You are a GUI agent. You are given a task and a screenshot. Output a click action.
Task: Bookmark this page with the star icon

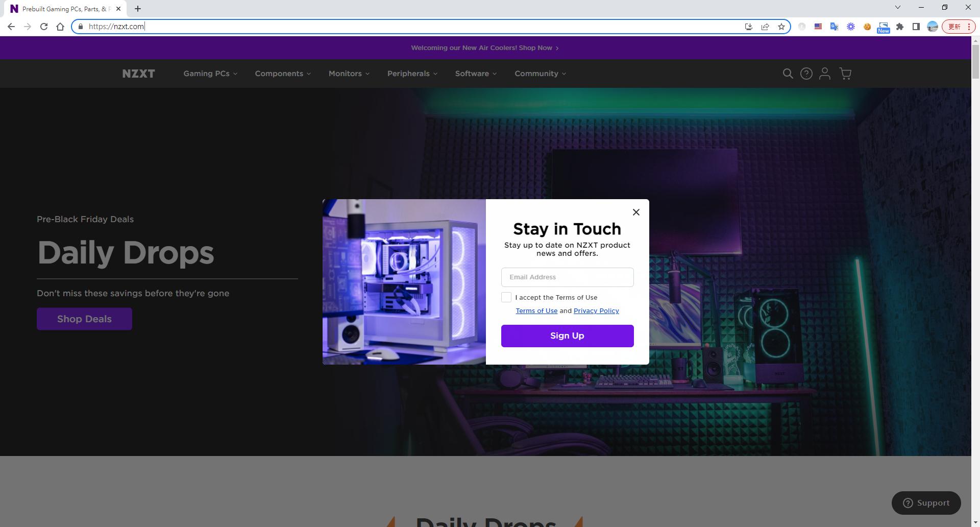click(781, 27)
